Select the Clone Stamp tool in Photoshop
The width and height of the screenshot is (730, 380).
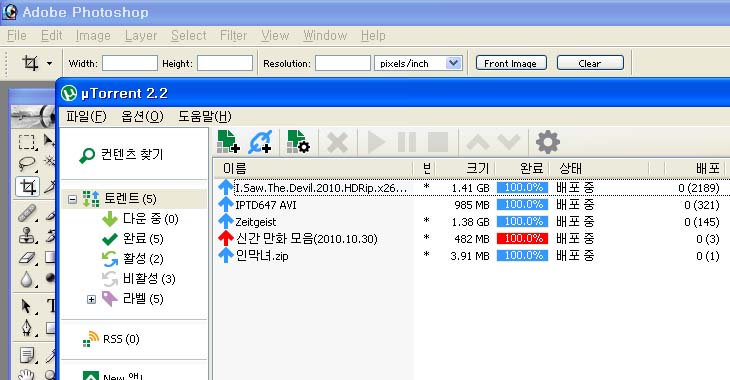click(x=27, y=236)
